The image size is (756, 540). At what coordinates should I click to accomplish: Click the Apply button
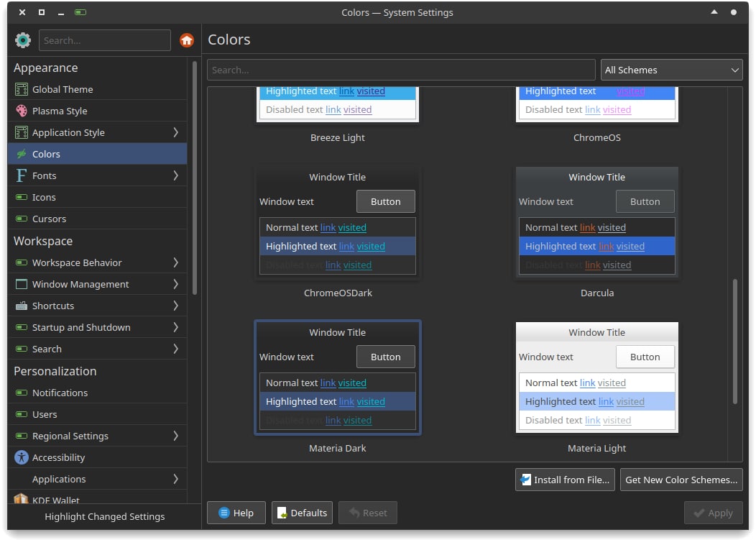point(714,513)
